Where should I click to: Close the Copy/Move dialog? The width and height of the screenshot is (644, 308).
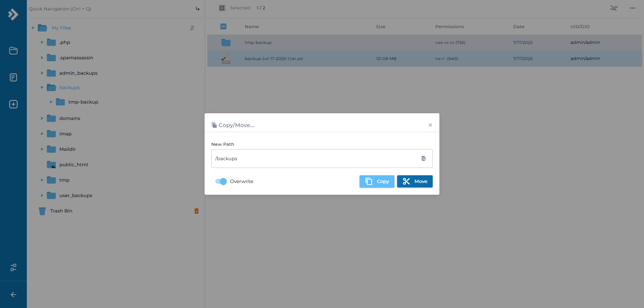pyautogui.click(x=430, y=125)
